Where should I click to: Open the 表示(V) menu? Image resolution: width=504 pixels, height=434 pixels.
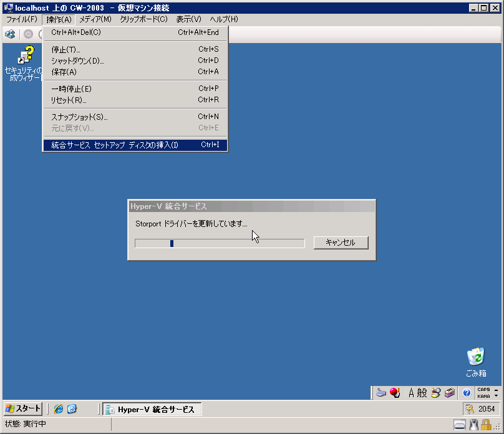click(188, 19)
